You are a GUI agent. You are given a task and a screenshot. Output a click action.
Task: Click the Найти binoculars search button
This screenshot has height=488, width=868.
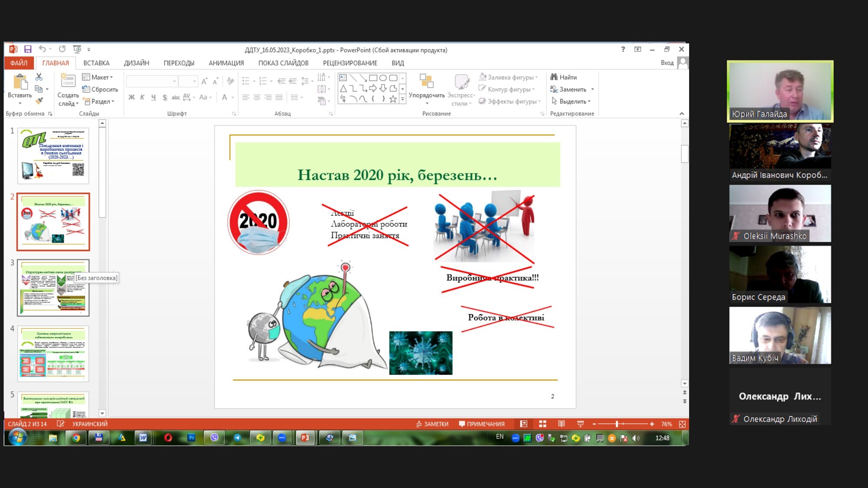point(564,77)
